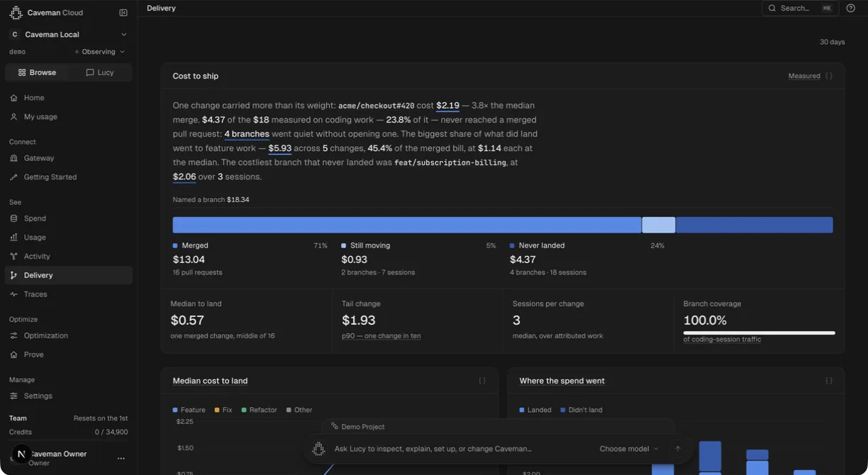Image resolution: width=868 pixels, height=475 pixels.
Task: Click the Never landed bar segment
Action: [x=755, y=225]
